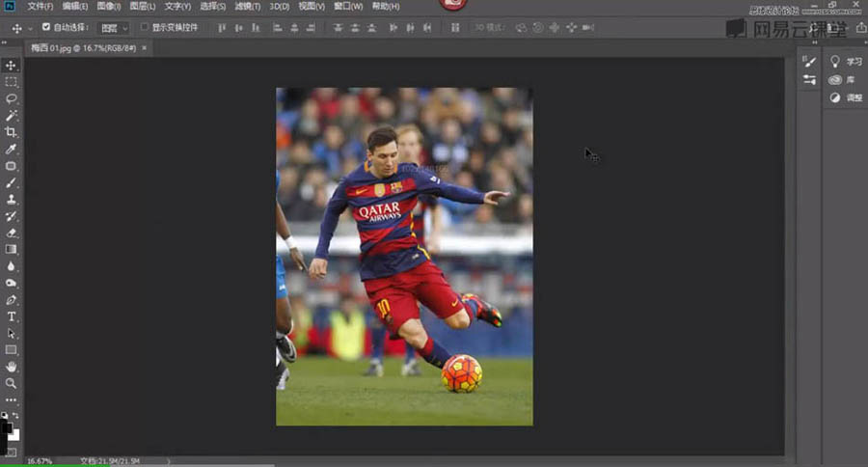Choose the Magic Wand tool
This screenshot has width=868, height=467.
tap(12, 115)
